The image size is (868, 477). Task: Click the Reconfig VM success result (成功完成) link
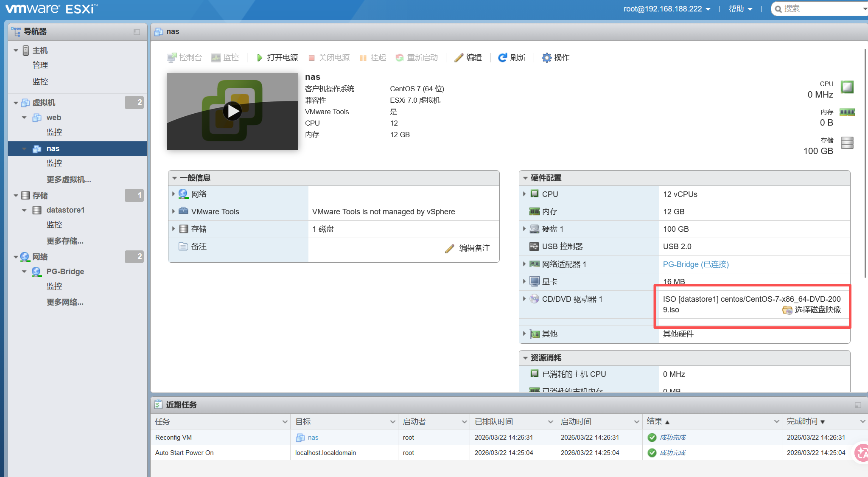coord(672,438)
